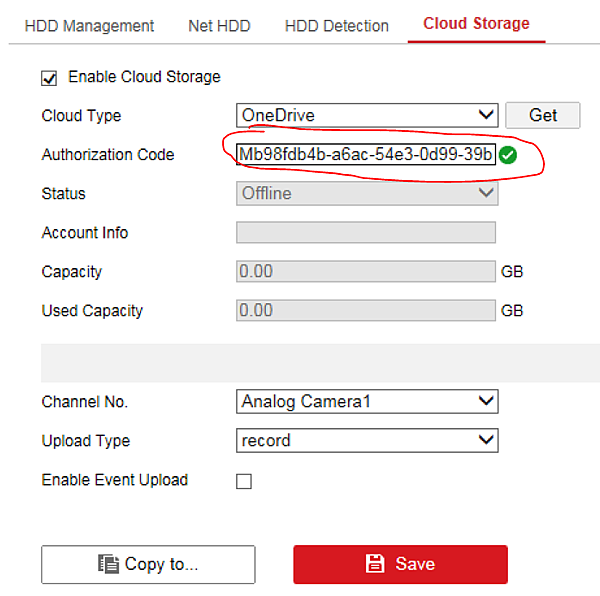Click the floppy disk icon on Save
This screenshot has height=596, width=600.
point(375,563)
